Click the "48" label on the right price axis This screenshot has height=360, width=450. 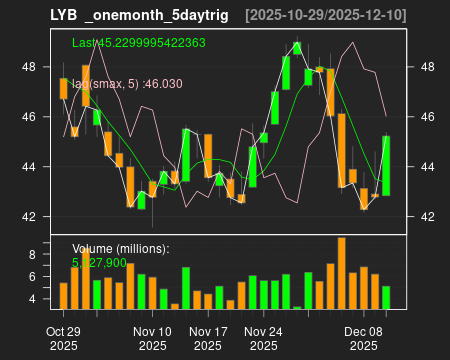(x=428, y=67)
